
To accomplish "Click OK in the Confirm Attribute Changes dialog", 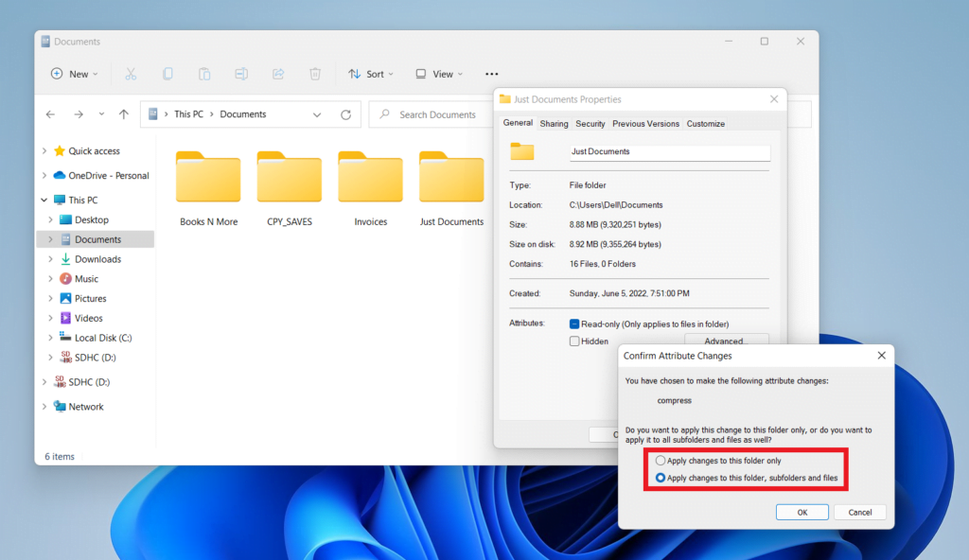I will [x=802, y=512].
